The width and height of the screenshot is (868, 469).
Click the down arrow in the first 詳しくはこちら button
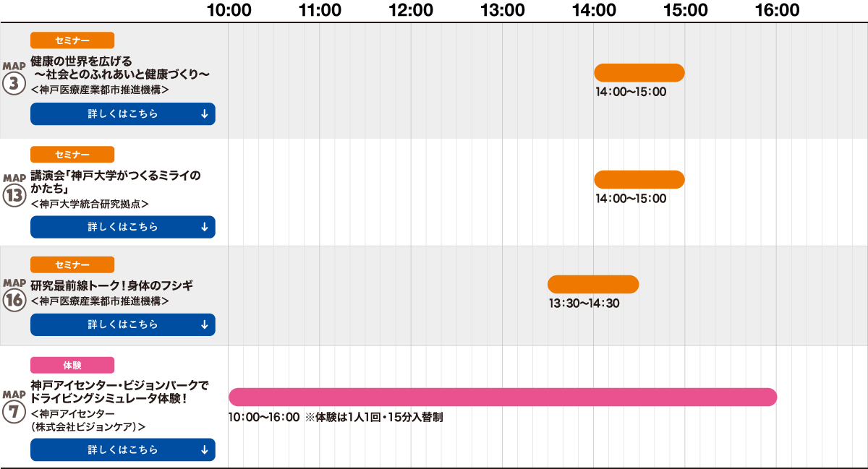204,114
